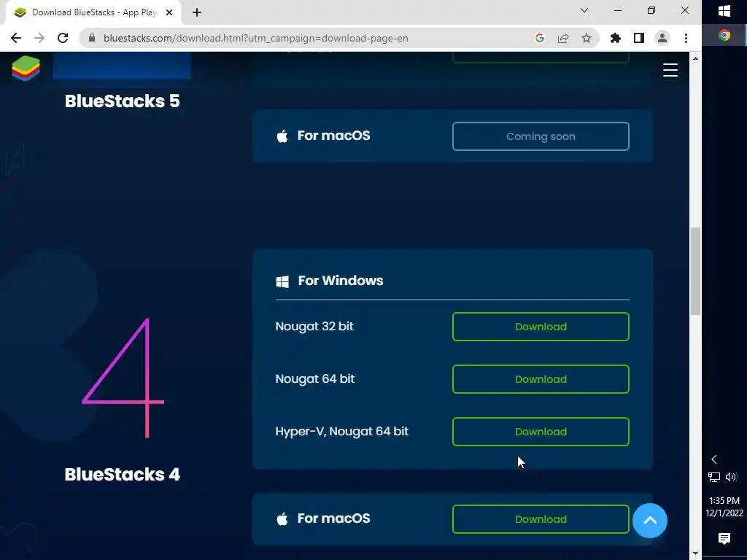Download Hyper-V, Nougat 64 bit version
The image size is (747, 560).
point(541,432)
